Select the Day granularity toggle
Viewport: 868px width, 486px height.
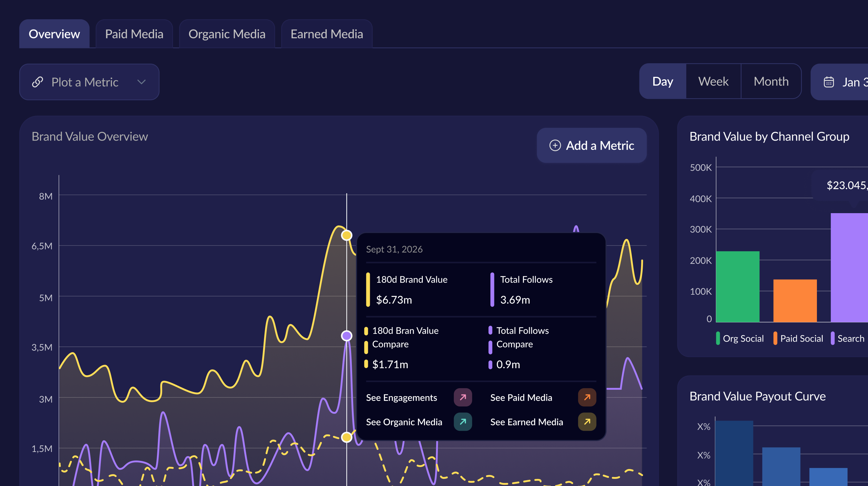[x=663, y=81]
